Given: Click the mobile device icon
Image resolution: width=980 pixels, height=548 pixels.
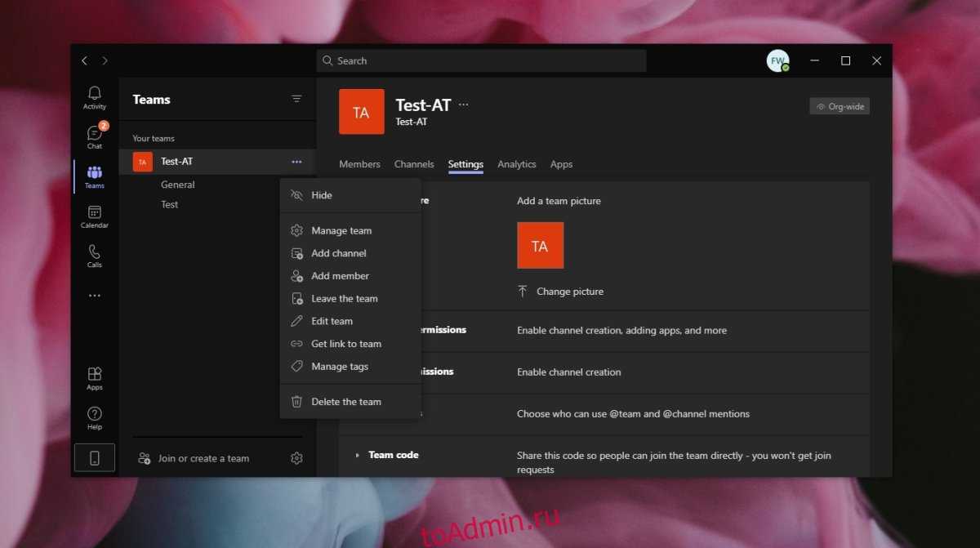Looking at the screenshot, I should 95,458.
